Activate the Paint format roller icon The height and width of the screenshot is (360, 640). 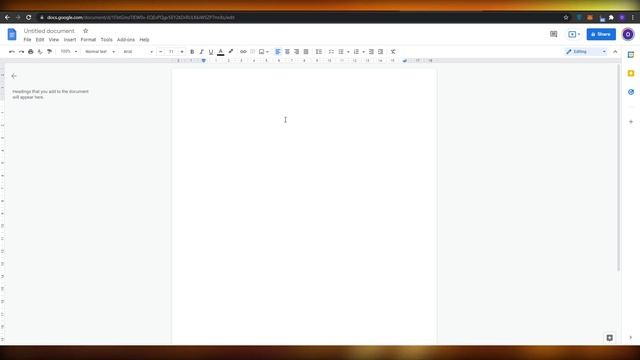(x=49, y=52)
